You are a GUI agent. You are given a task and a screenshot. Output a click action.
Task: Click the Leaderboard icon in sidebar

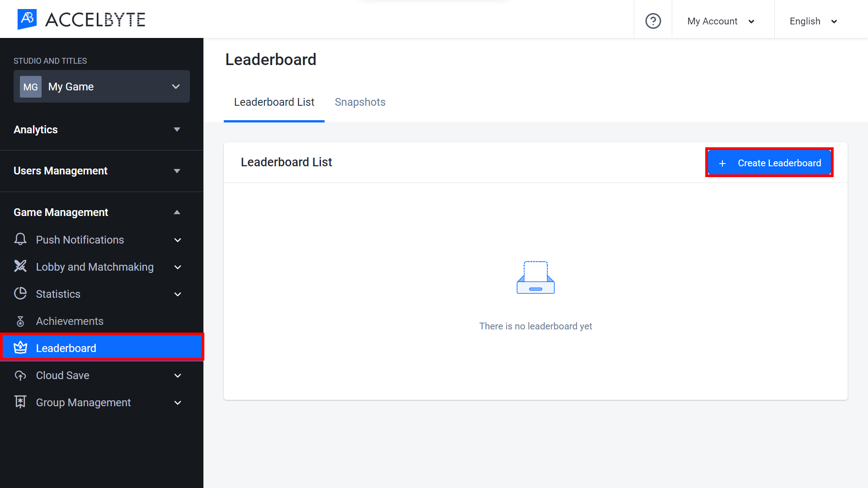(21, 348)
